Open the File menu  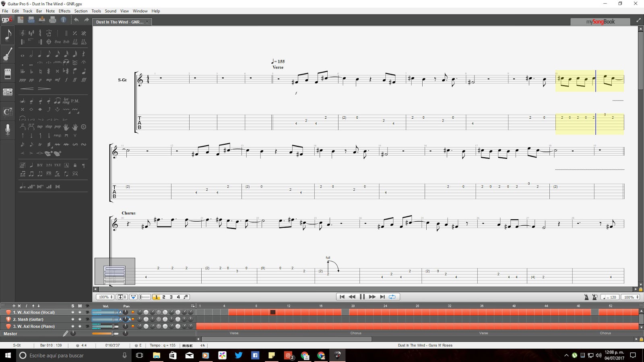point(5,11)
